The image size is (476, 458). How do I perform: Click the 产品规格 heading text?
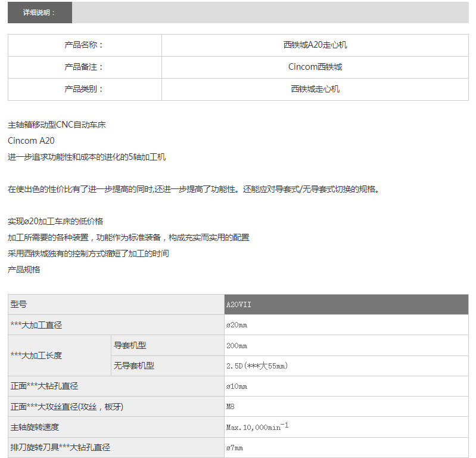pos(24,270)
